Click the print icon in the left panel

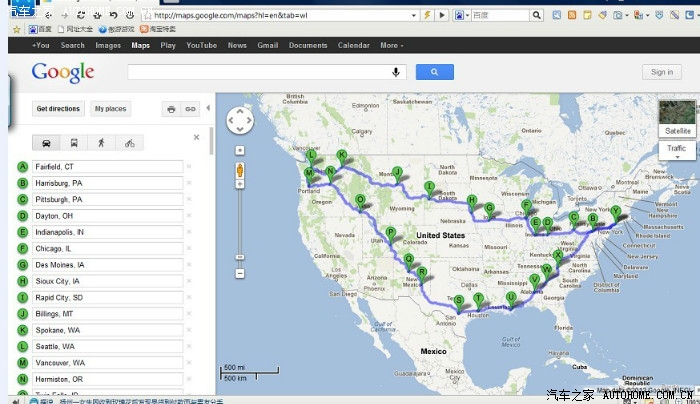point(171,108)
